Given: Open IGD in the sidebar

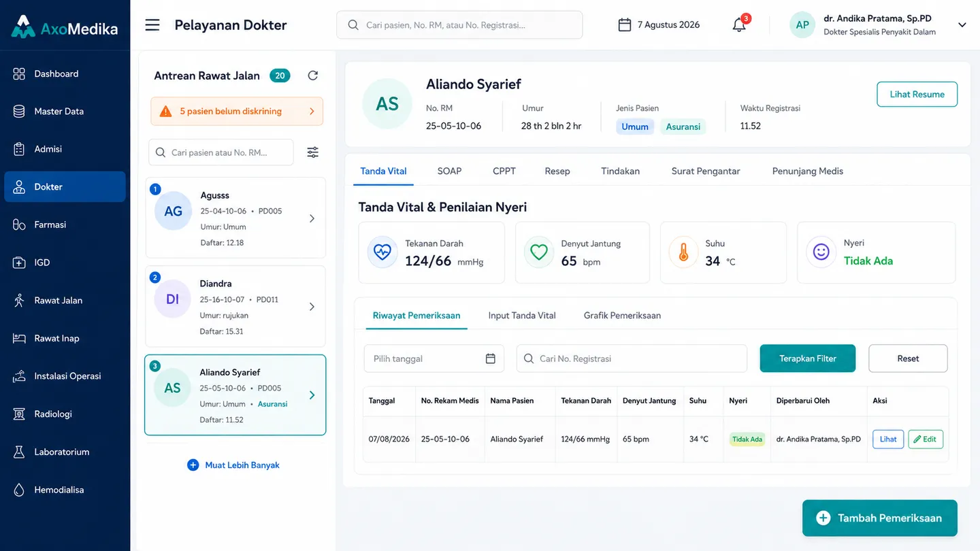Looking at the screenshot, I should tap(65, 263).
